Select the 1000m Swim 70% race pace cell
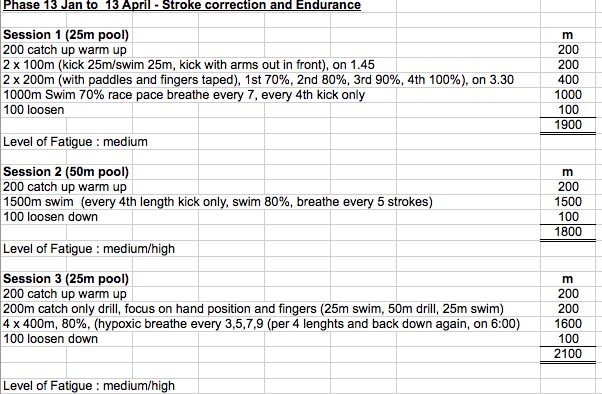The width and height of the screenshot is (602, 394). (x=184, y=95)
